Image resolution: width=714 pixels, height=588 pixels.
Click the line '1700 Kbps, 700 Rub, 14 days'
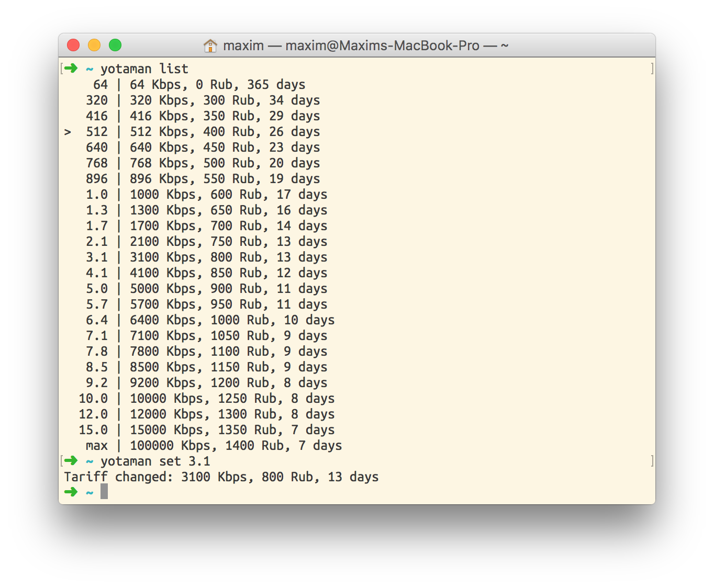[228, 225]
